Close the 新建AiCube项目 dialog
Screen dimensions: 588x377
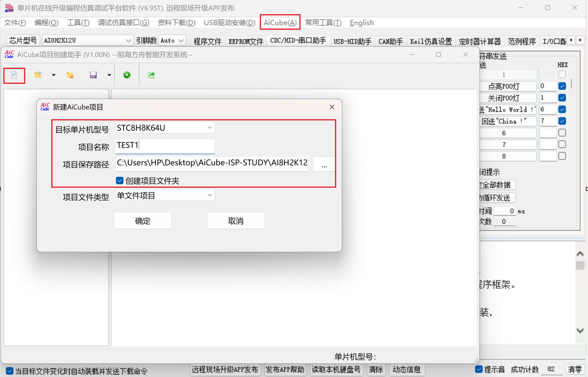pos(332,107)
